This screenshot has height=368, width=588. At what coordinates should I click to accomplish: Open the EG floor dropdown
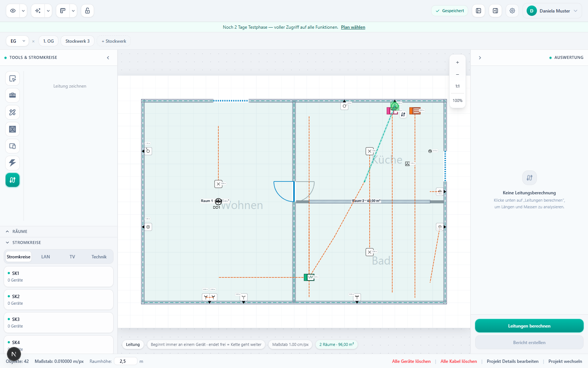[17, 41]
